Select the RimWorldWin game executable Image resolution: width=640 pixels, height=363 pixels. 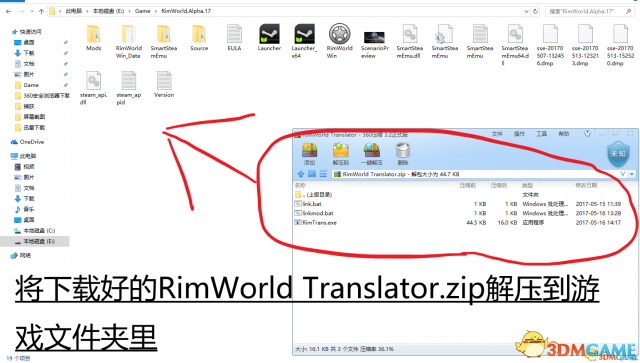[x=340, y=41]
